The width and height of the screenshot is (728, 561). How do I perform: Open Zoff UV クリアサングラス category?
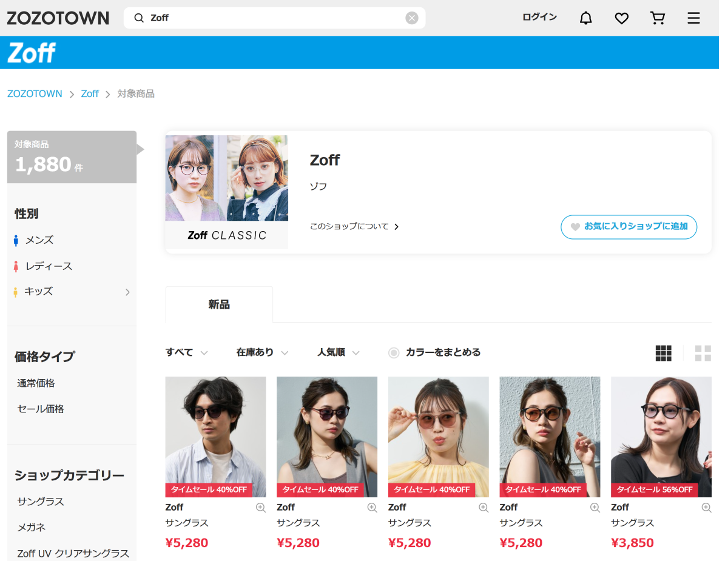pos(73,554)
